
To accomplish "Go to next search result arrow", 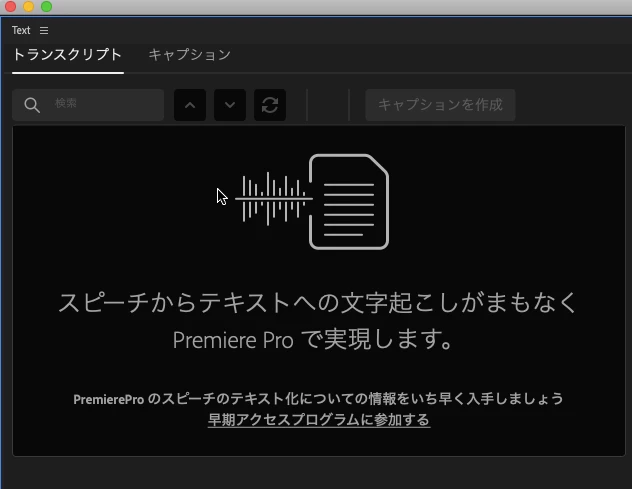I will (x=230, y=105).
